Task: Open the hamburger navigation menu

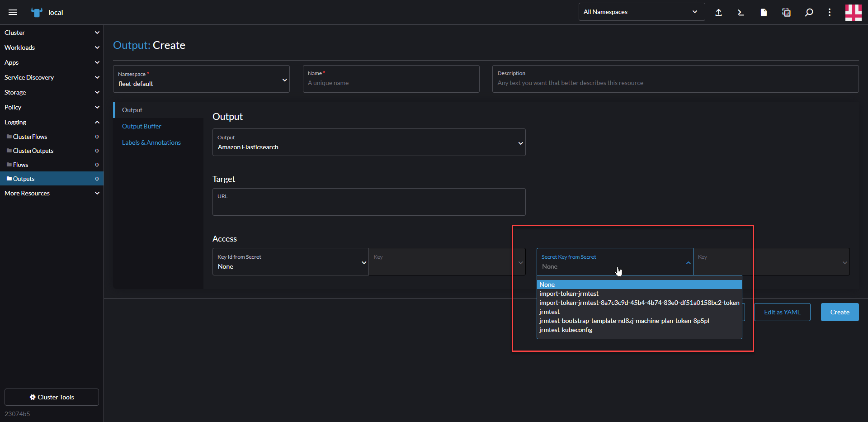Action: tap(13, 12)
